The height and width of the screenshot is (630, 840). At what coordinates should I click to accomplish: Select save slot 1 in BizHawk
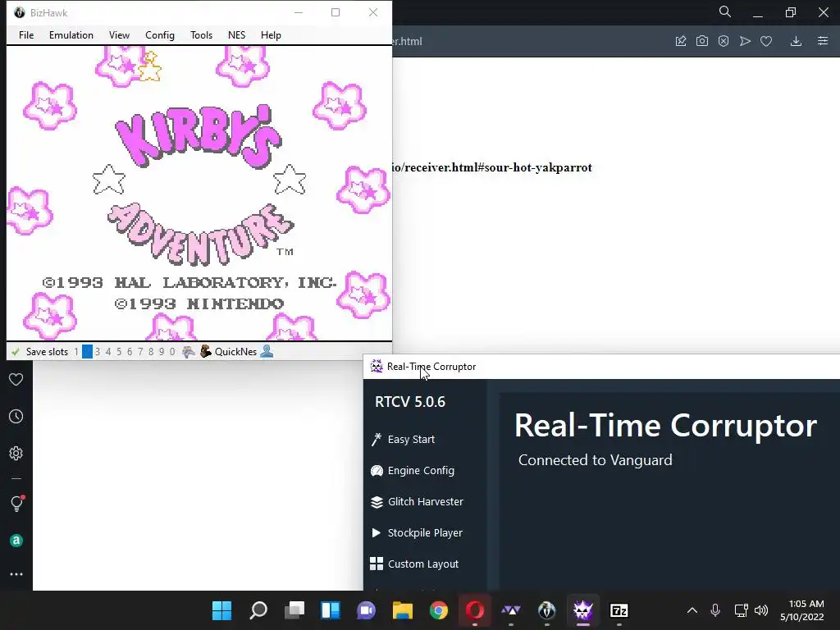76,352
